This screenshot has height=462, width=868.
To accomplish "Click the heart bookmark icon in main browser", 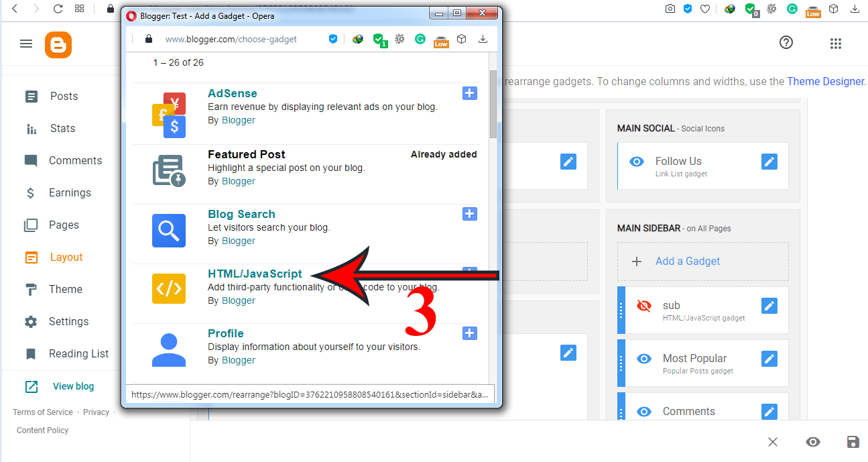I will pyautogui.click(x=705, y=9).
